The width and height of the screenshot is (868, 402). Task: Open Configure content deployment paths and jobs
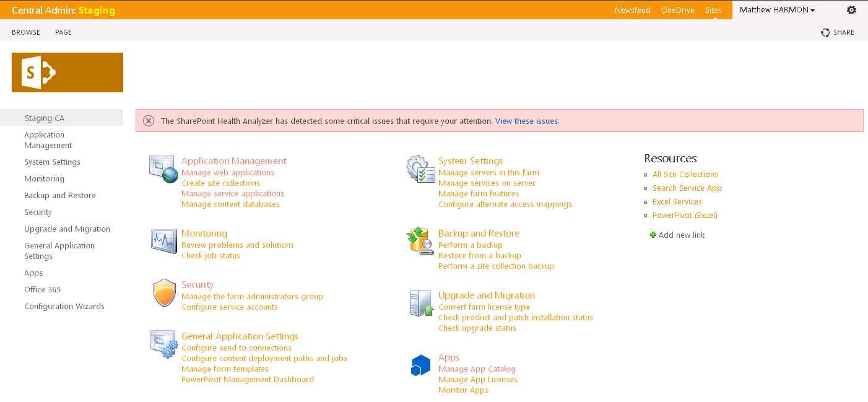coord(264,359)
